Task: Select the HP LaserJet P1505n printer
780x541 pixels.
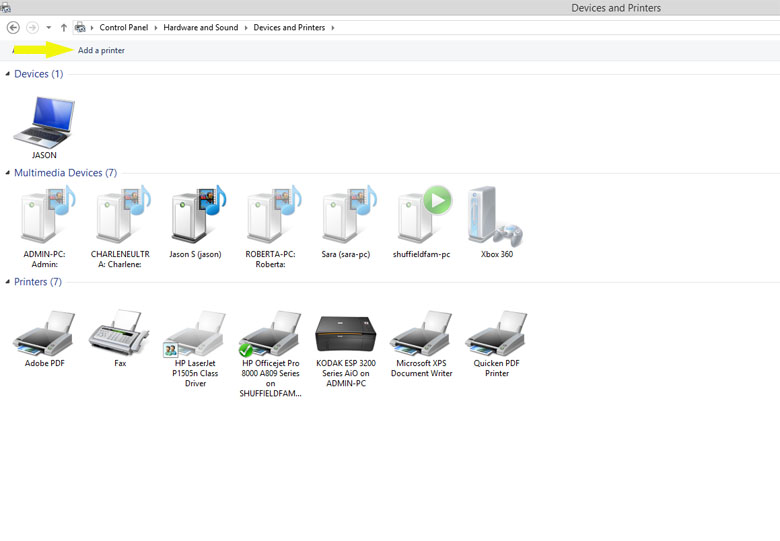Action: coord(195,337)
